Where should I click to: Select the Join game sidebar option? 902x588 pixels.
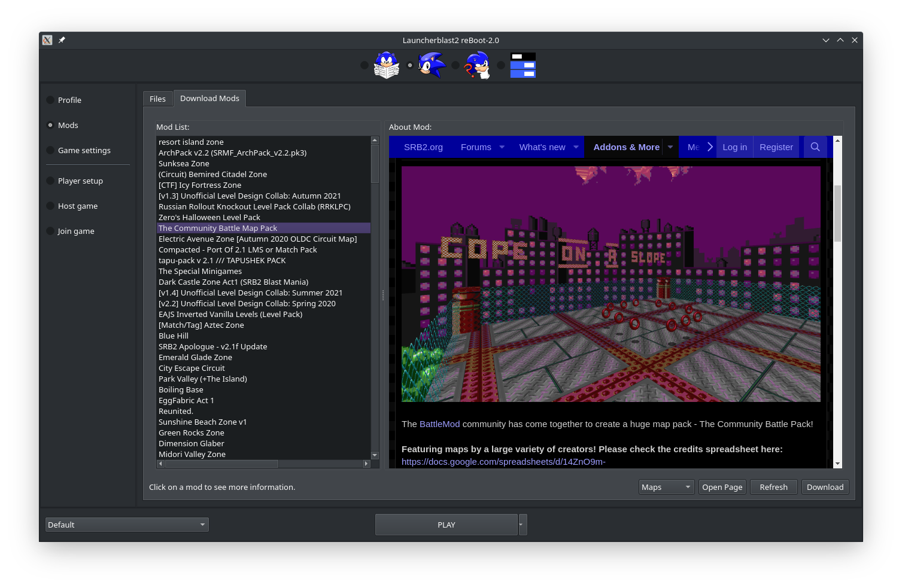tap(71, 231)
